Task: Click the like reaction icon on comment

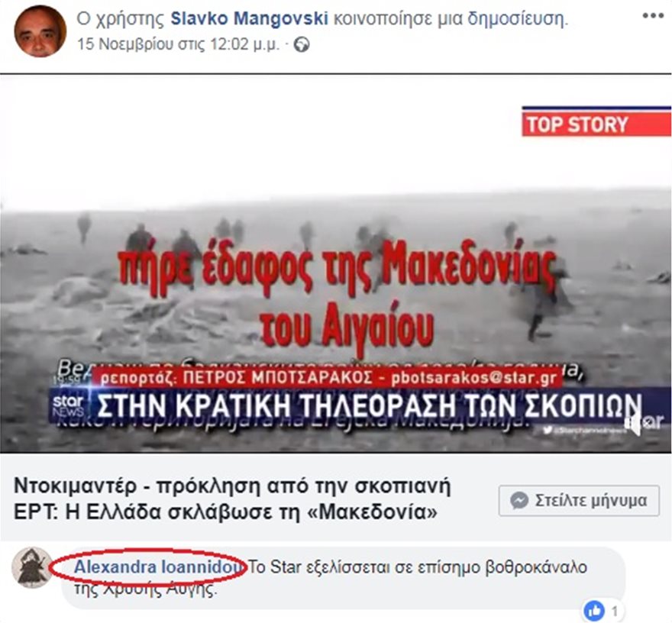Action: pyautogui.click(x=594, y=611)
